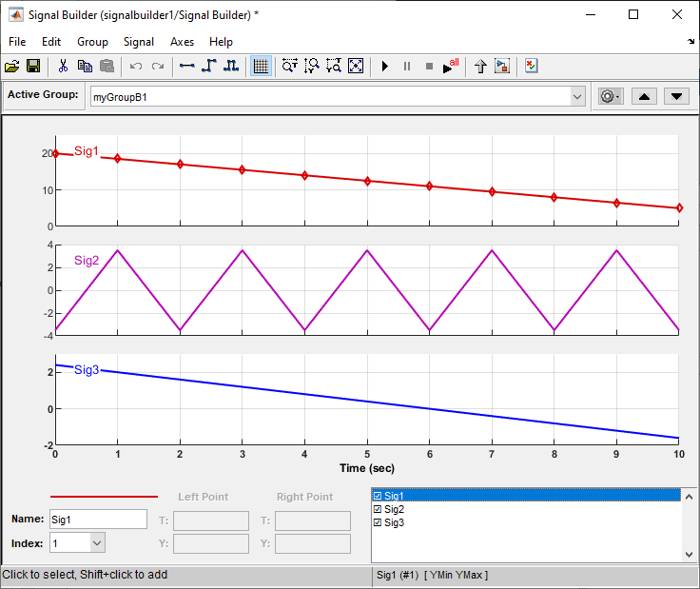The width and height of the screenshot is (700, 589).
Task: Open the Edit menu
Action: tap(51, 42)
